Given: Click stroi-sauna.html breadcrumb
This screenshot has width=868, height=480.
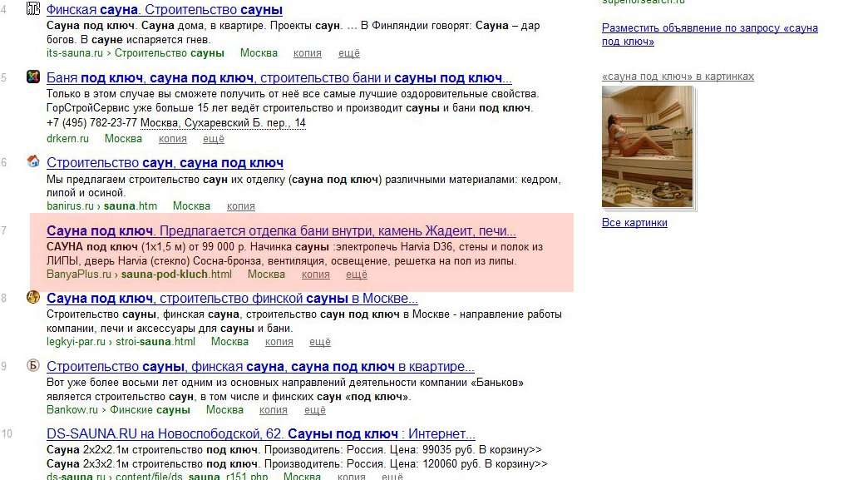Looking at the screenshot, I should 155,342.
